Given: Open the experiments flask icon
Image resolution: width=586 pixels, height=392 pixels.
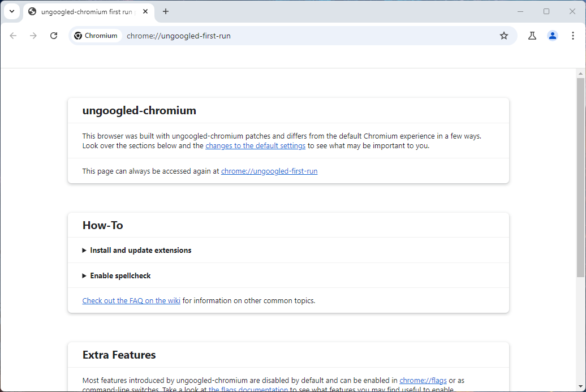Looking at the screenshot, I should point(532,36).
